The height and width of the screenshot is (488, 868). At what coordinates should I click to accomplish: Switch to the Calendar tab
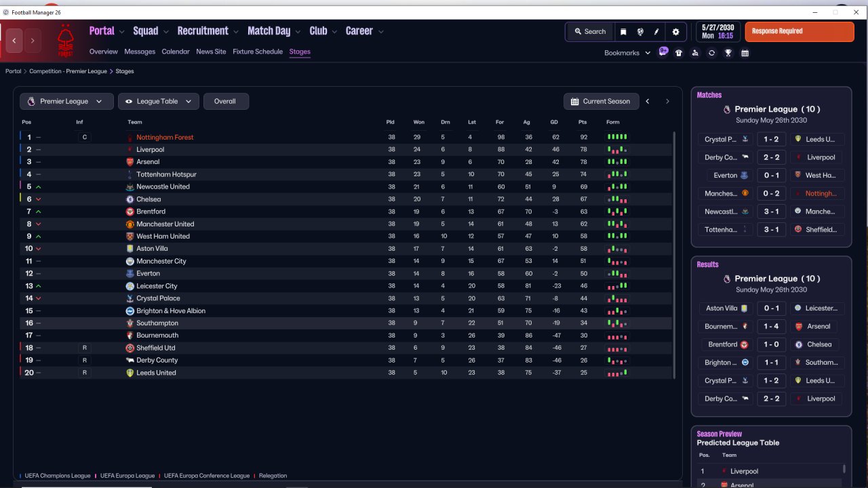coord(176,52)
